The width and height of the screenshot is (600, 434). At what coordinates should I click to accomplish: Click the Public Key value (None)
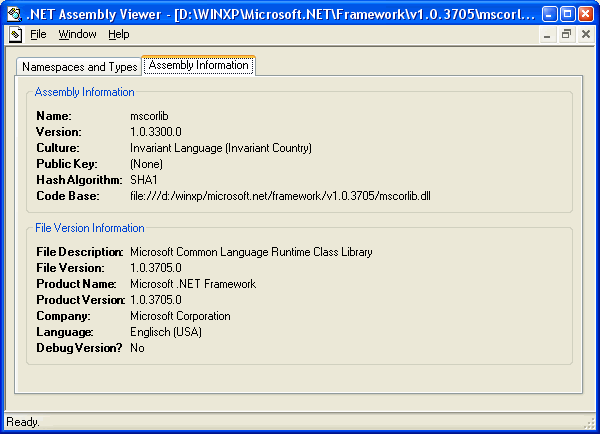[147, 164]
